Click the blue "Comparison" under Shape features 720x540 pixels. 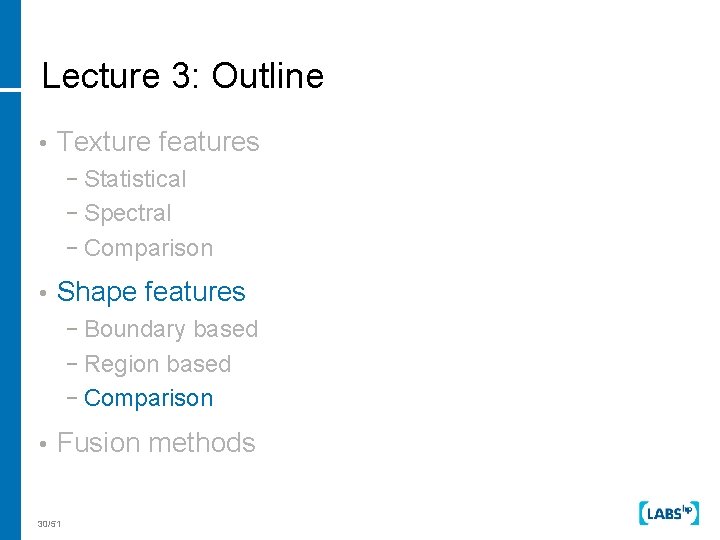pos(149,398)
